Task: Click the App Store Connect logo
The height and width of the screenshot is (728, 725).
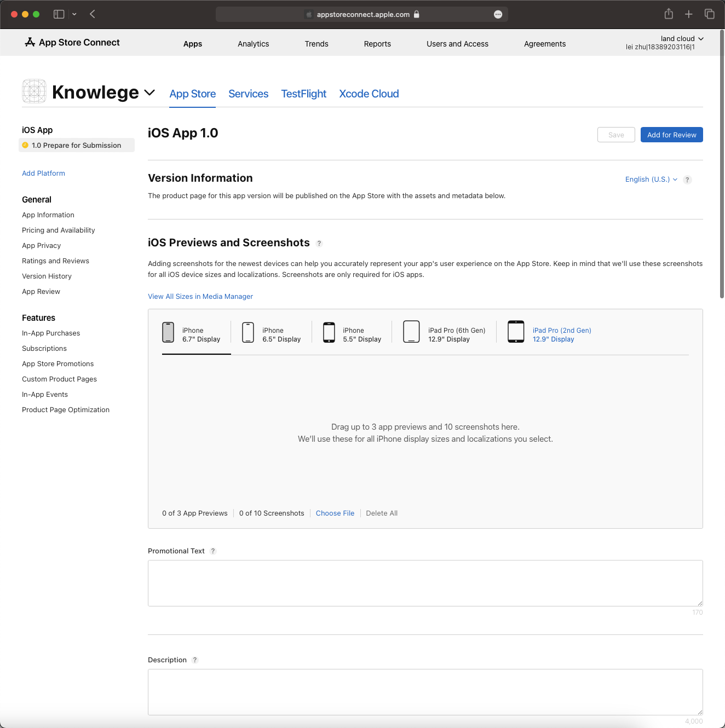Action: click(72, 42)
